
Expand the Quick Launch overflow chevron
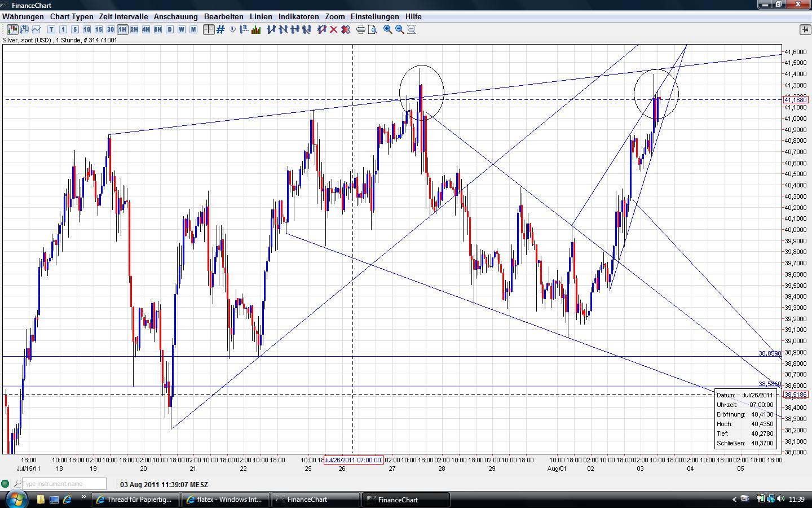pyautogui.click(x=84, y=497)
